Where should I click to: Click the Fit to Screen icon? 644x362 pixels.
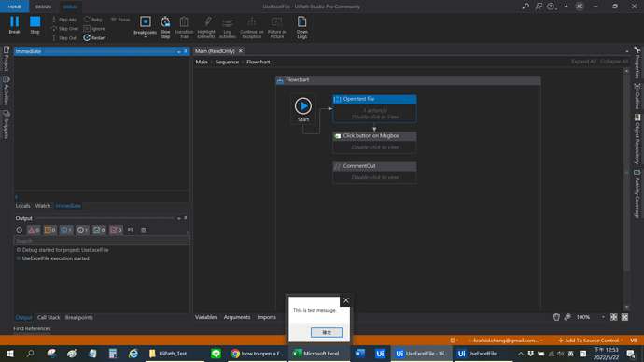point(613,317)
